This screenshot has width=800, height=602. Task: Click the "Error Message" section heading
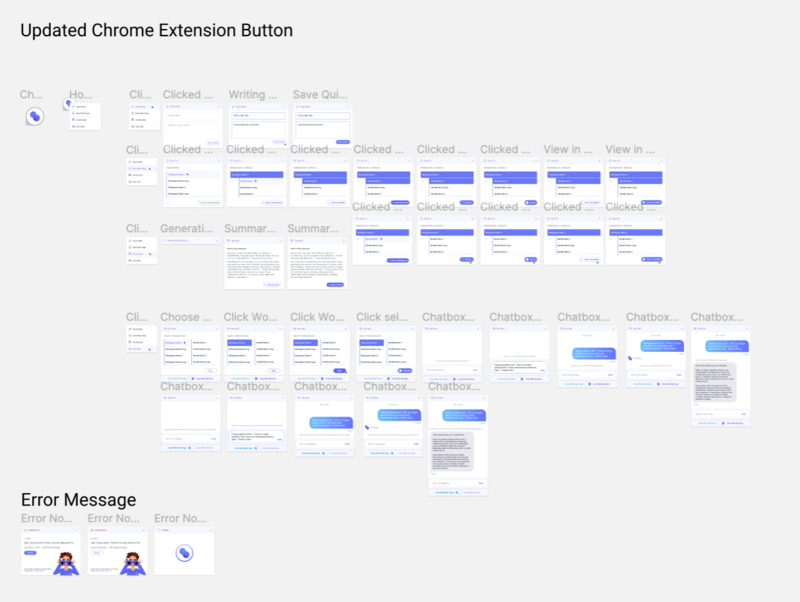tap(78, 500)
